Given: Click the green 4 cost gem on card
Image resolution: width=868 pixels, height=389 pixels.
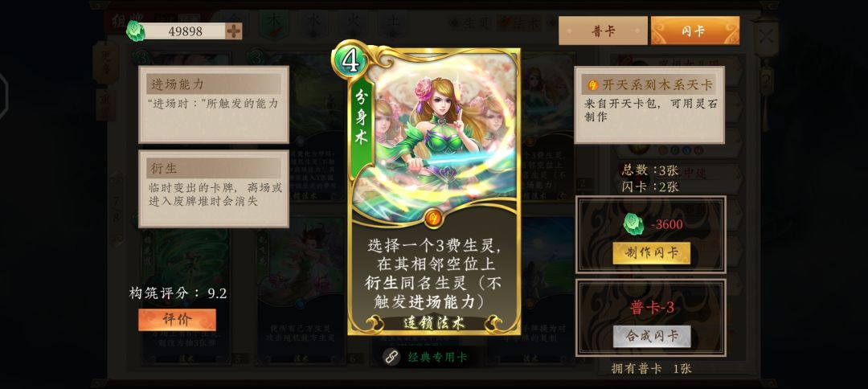Looking at the screenshot, I should click(350, 61).
